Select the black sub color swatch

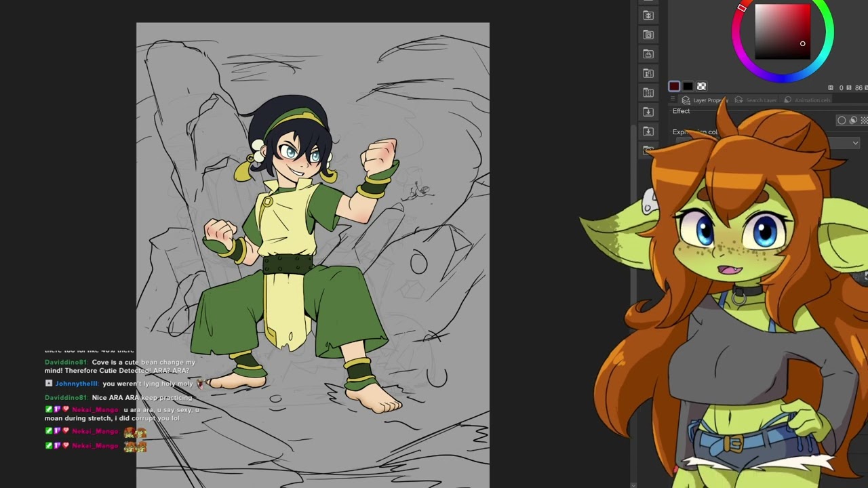(x=688, y=86)
